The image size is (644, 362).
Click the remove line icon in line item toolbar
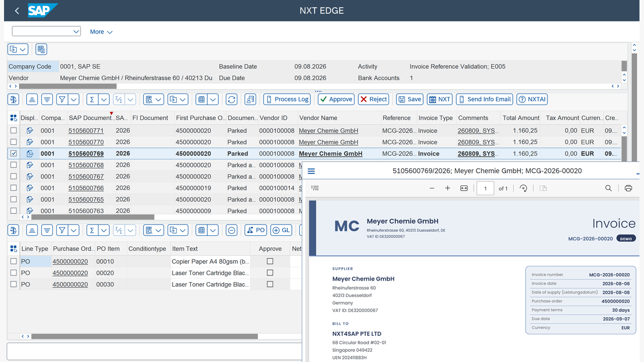[231, 230]
